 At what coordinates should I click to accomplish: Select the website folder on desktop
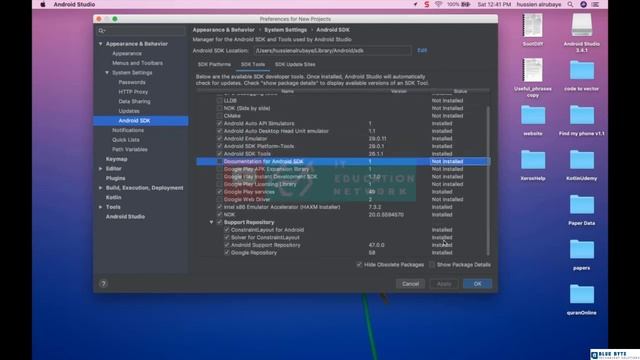coord(533,120)
